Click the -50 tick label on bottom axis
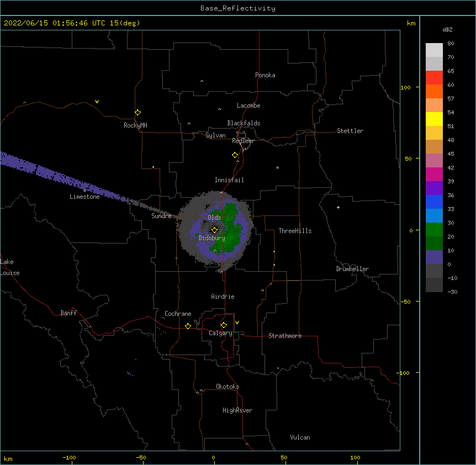The width and height of the screenshot is (476, 465). point(141,457)
